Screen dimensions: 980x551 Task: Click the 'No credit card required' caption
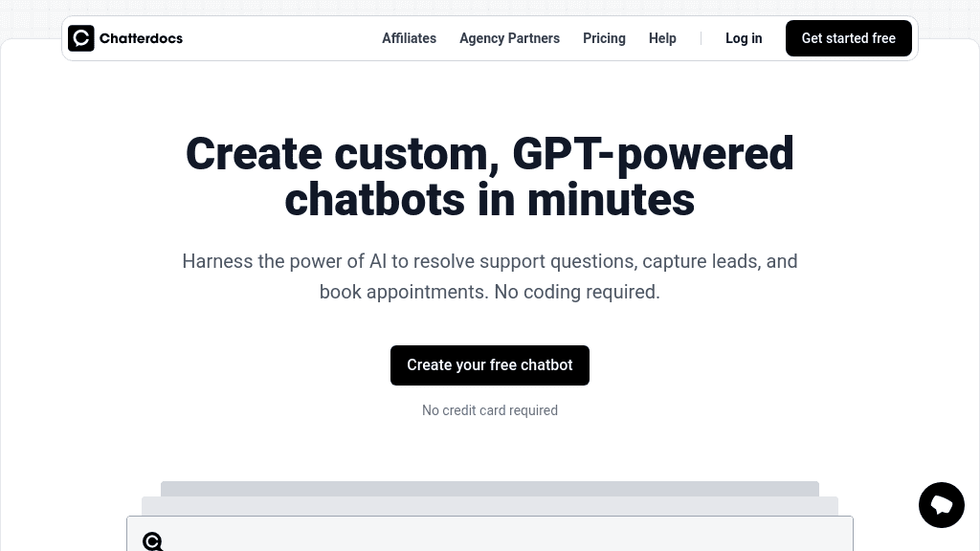pos(490,410)
